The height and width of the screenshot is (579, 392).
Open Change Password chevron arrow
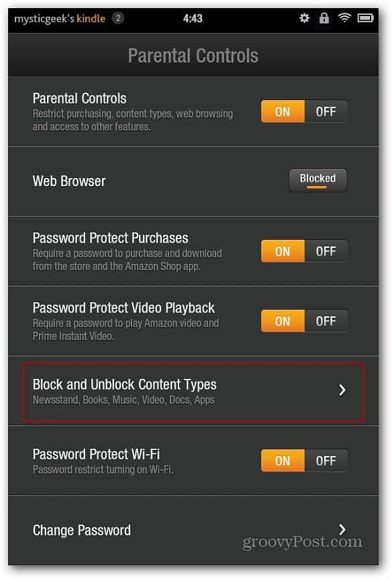tap(342, 529)
